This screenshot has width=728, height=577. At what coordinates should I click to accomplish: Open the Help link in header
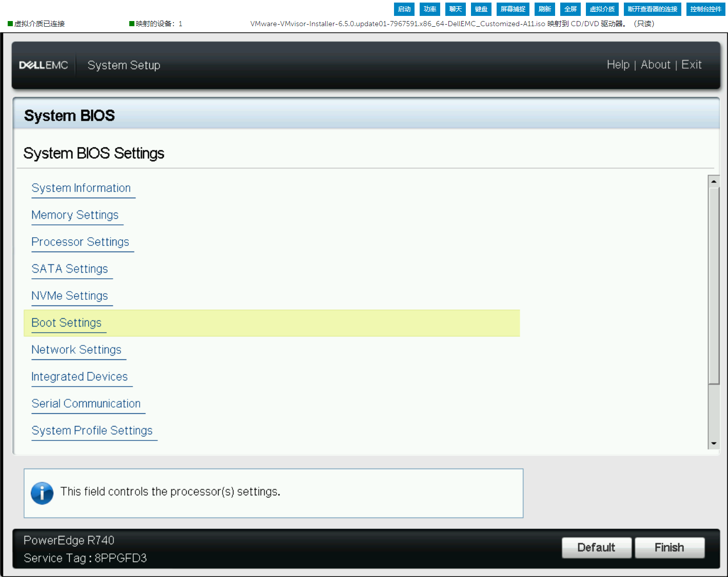pyautogui.click(x=618, y=65)
